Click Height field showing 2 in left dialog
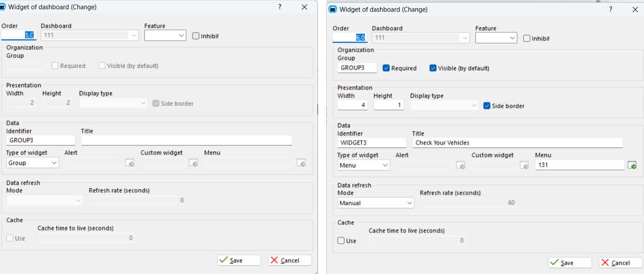The image size is (644, 274). 58,103
